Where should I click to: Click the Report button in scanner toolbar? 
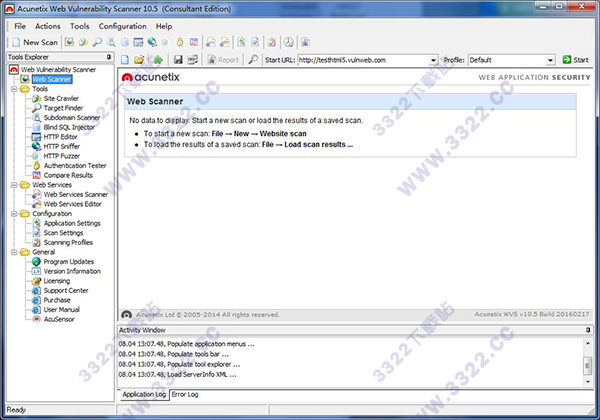(223, 60)
